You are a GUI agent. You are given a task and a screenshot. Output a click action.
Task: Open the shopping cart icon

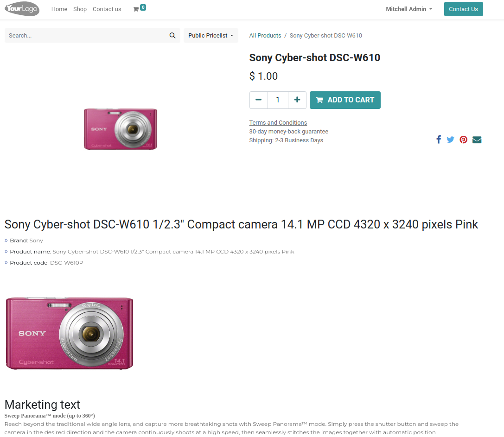[x=136, y=9]
